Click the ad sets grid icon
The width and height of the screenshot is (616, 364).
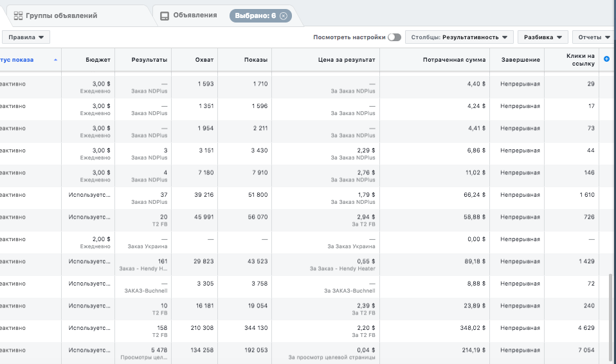(x=18, y=15)
